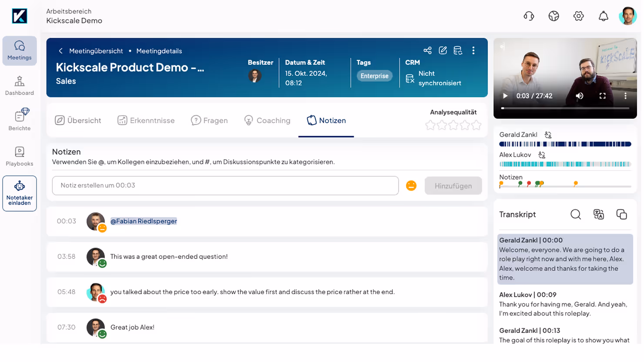Open the notifications bell
The width and height of the screenshot is (644, 362).
click(603, 16)
